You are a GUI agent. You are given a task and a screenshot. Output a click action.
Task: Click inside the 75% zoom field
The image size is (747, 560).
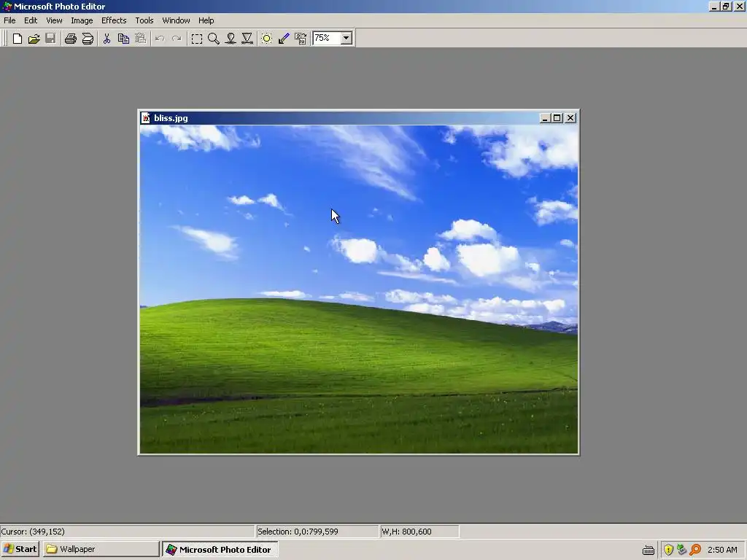pos(326,38)
